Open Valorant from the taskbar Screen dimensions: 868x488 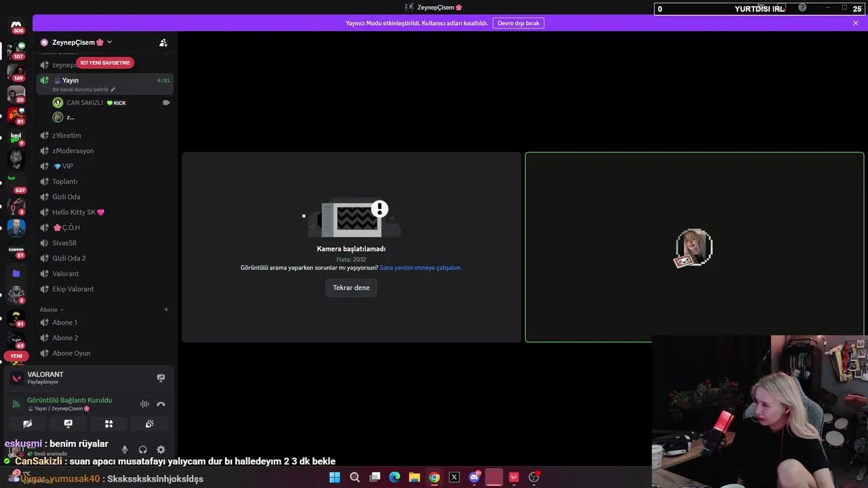point(514,477)
